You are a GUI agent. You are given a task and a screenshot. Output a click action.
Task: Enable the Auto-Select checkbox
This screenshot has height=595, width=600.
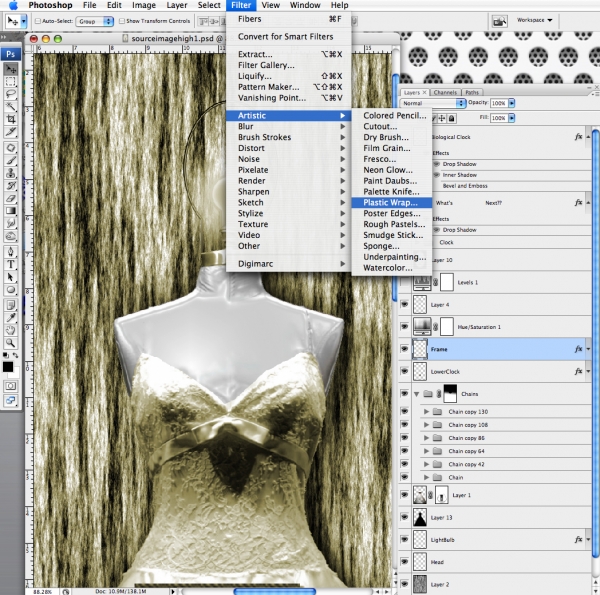point(38,21)
